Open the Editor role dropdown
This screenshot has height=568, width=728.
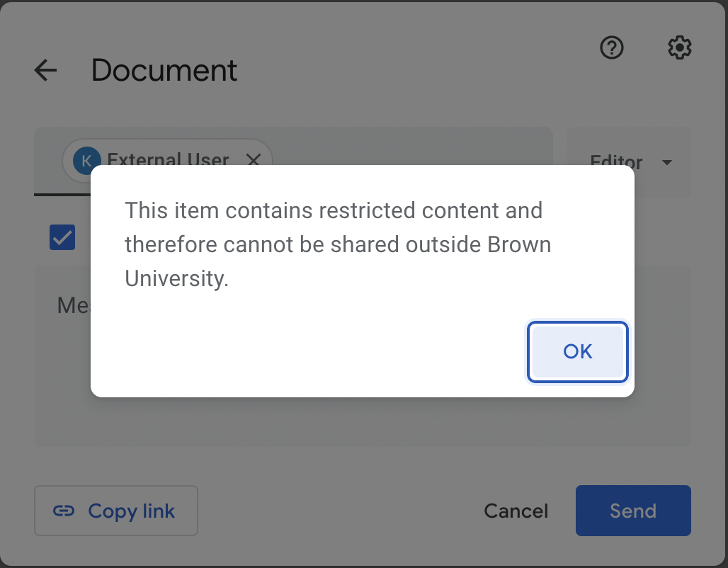tap(629, 162)
